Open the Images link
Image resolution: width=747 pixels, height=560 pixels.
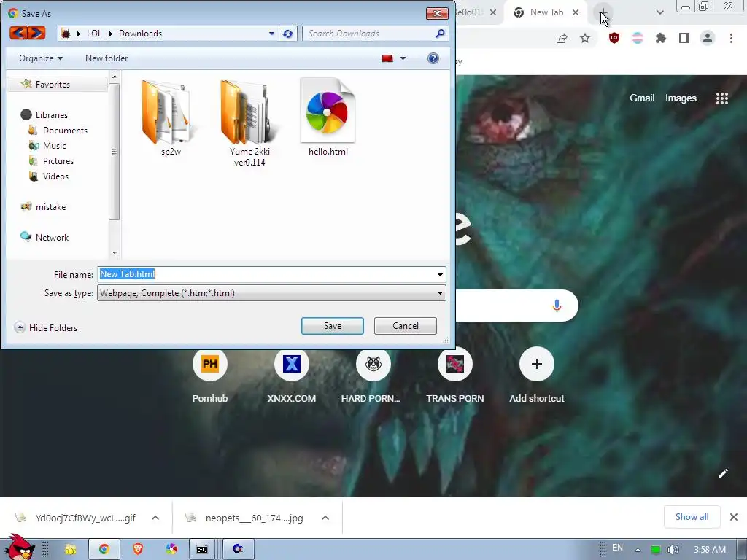pos(681,98)
